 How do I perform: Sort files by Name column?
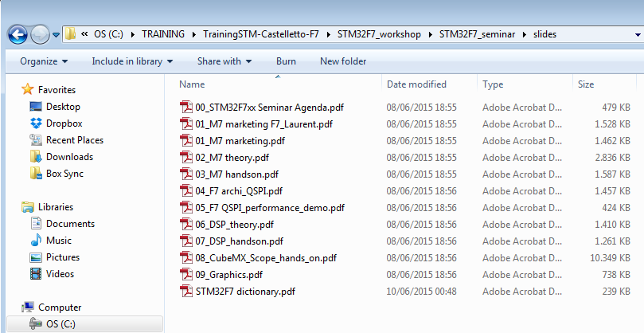192,84
